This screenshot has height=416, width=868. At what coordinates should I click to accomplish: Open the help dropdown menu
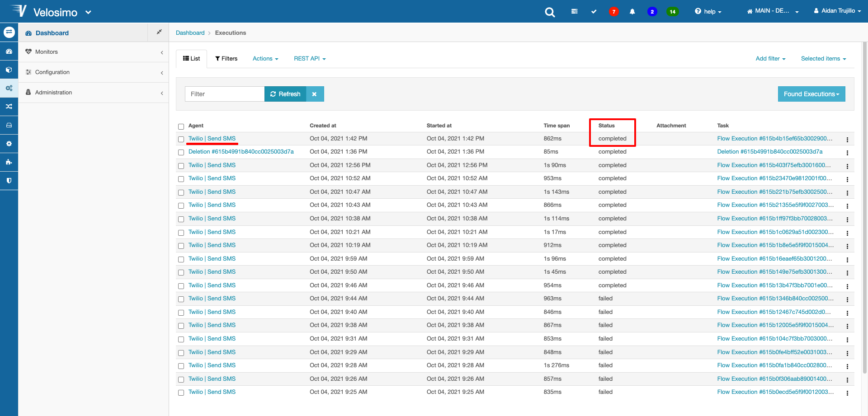pos(708,11)
